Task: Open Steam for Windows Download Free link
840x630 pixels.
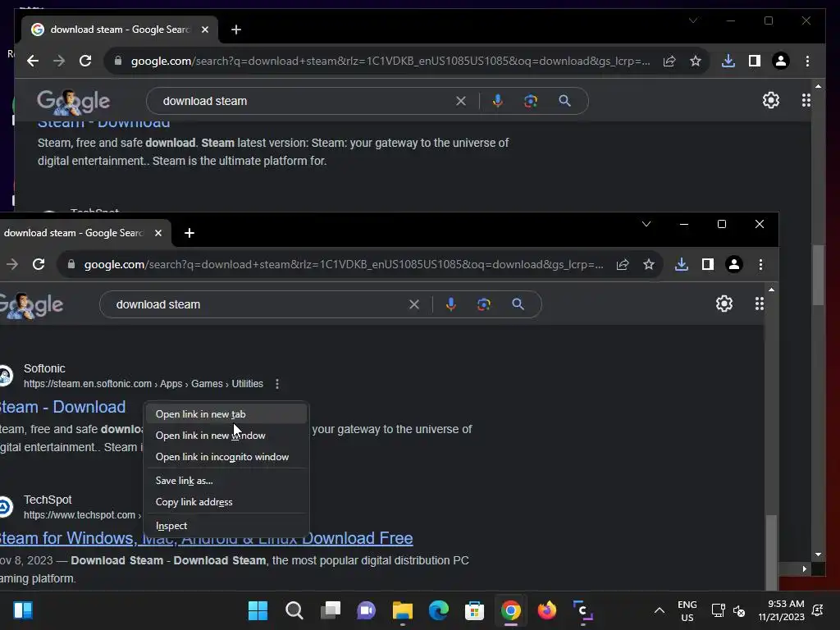Action: [x=206, y=538]
